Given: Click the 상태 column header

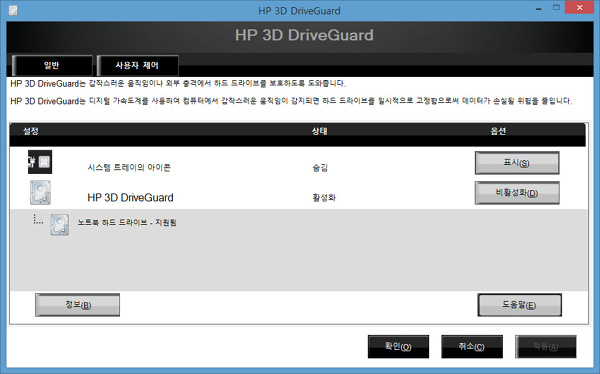Looking at the screenshot, I should tap(319, 131).
